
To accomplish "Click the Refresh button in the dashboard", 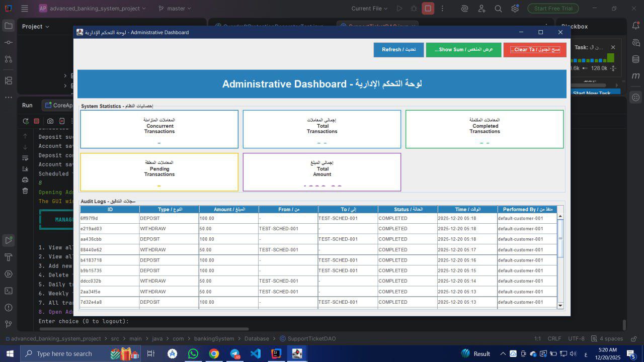I will 398,50.
